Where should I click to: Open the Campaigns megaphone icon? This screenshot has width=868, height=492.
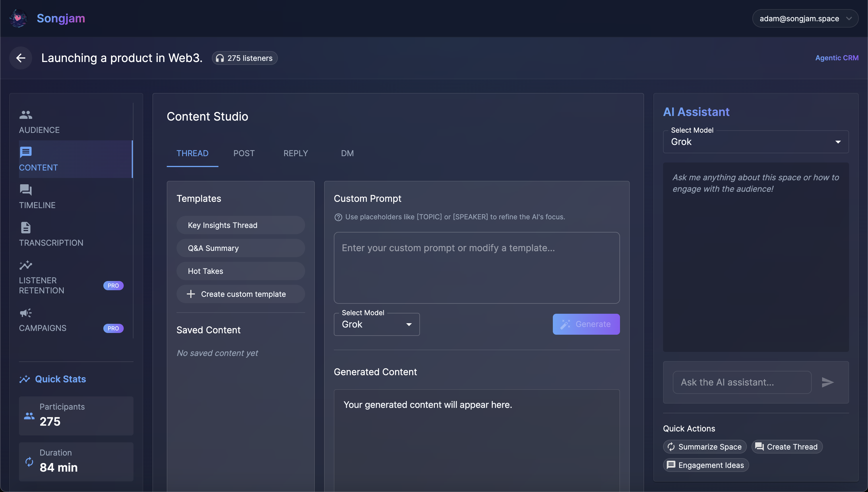26,313
